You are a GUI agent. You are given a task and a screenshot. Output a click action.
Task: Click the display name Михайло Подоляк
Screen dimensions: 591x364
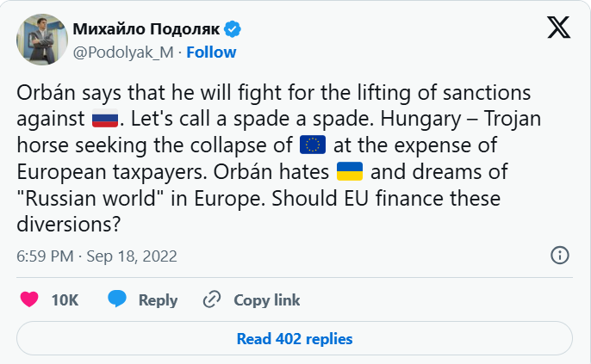click(x=146, y=30)
